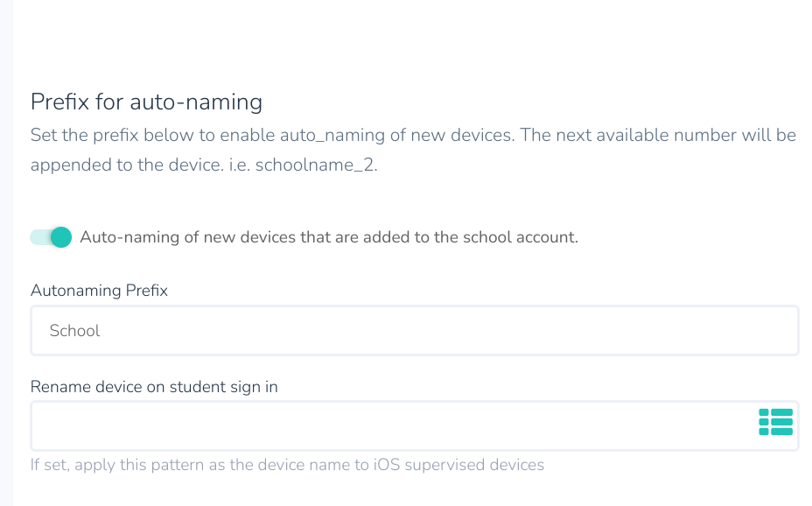Click 'Rename device on student sign in' label

pyautogui.click(x=154, y=387)
